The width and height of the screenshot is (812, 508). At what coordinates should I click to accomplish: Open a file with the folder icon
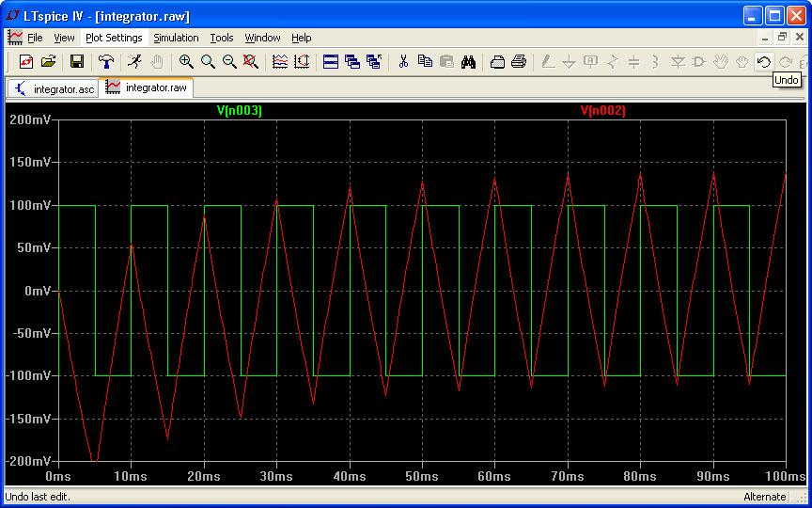pyautogui.click(x=48, y=62)
